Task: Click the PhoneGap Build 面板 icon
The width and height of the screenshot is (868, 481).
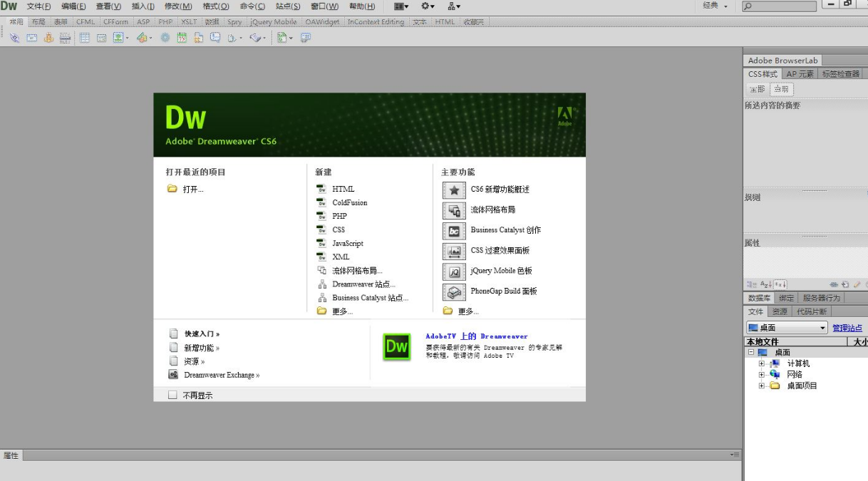Action: (x=454, y=291)
